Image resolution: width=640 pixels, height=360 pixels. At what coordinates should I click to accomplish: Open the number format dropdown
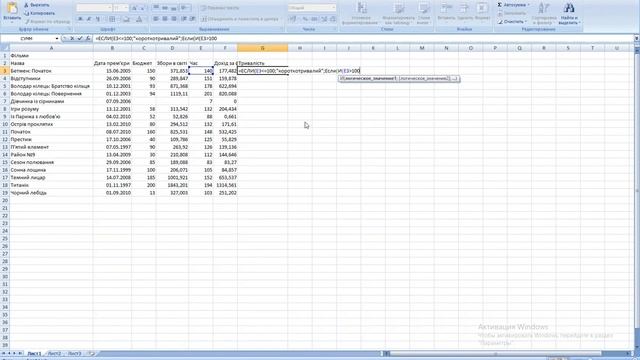tap(312, 8)
